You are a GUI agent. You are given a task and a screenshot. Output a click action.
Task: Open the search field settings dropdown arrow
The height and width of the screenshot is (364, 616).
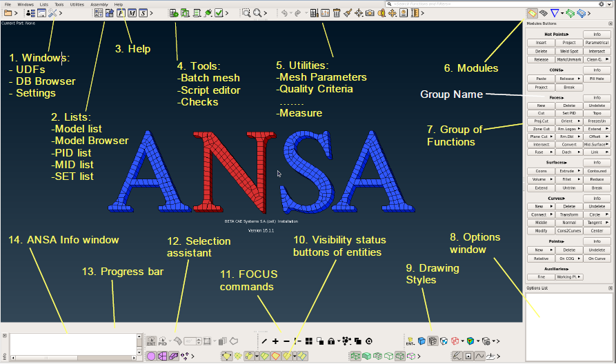tap(609, 4)
